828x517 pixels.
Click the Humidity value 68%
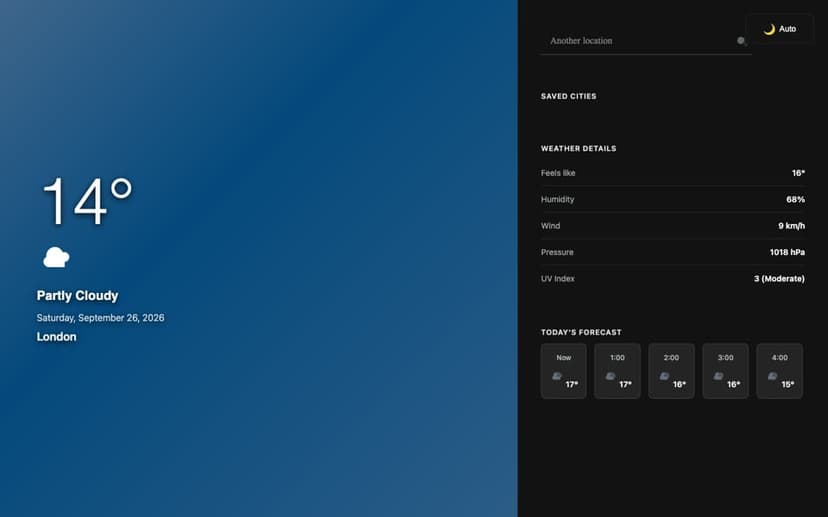click(796, 199)
